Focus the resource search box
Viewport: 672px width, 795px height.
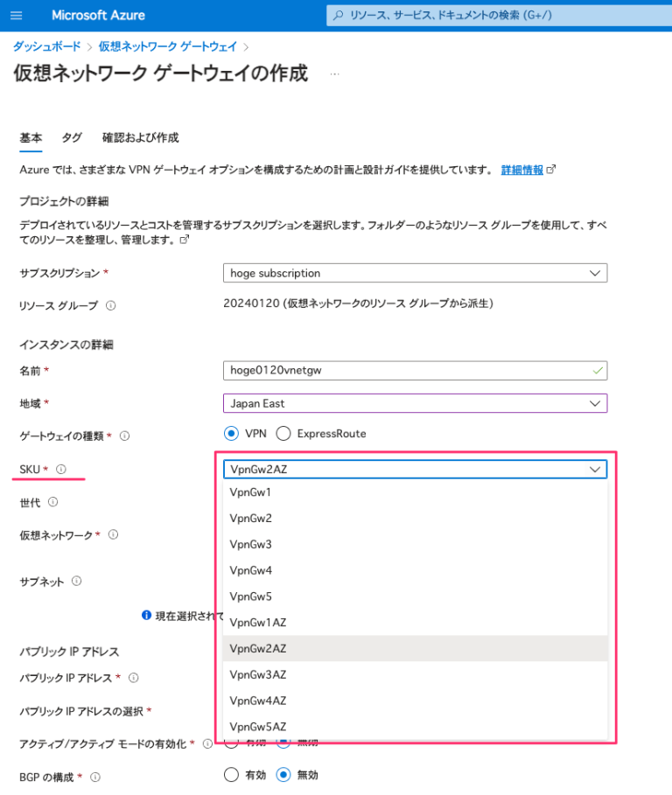(x=499, y=15)
